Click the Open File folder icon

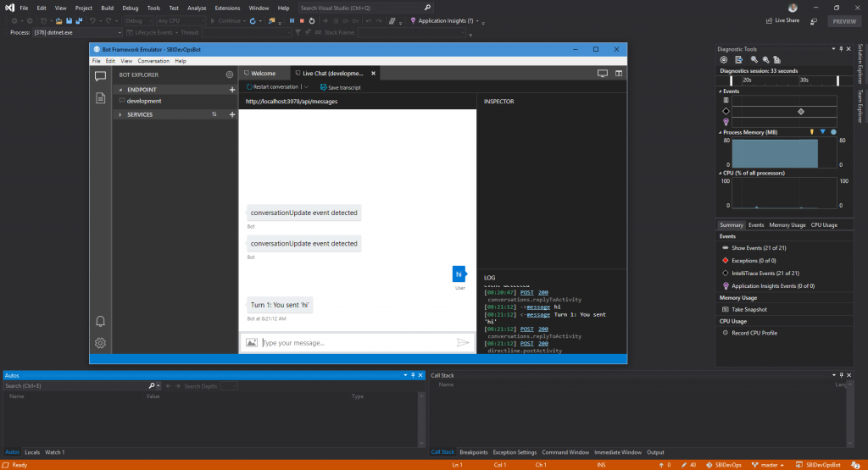click(x=58, y=21)
